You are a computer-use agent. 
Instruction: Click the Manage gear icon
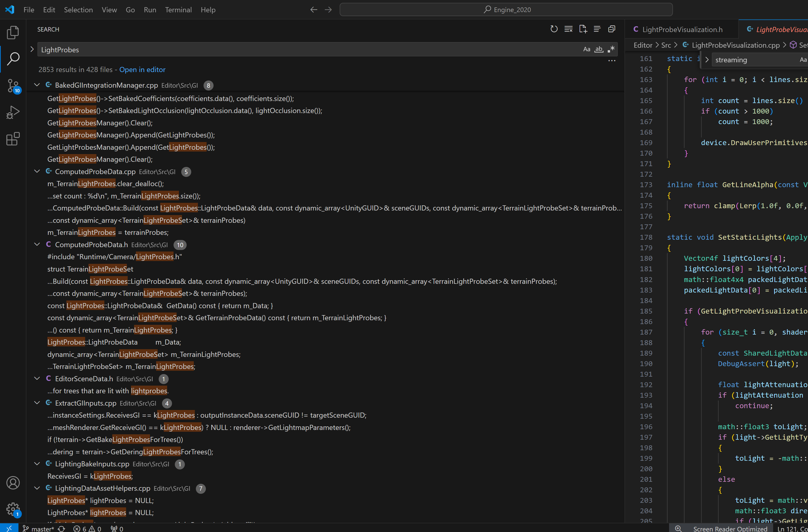click(x=13, y=509)
